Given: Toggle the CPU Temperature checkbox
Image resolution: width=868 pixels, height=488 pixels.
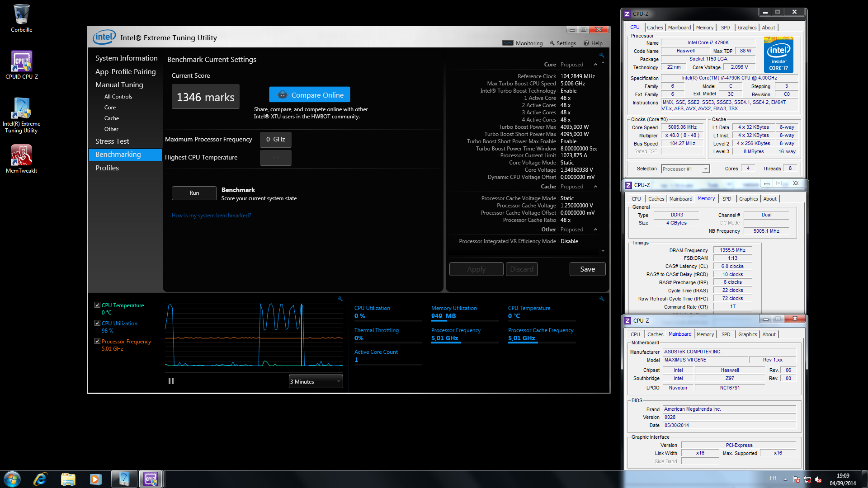Looking at the screenshot, I should [97, 305].
